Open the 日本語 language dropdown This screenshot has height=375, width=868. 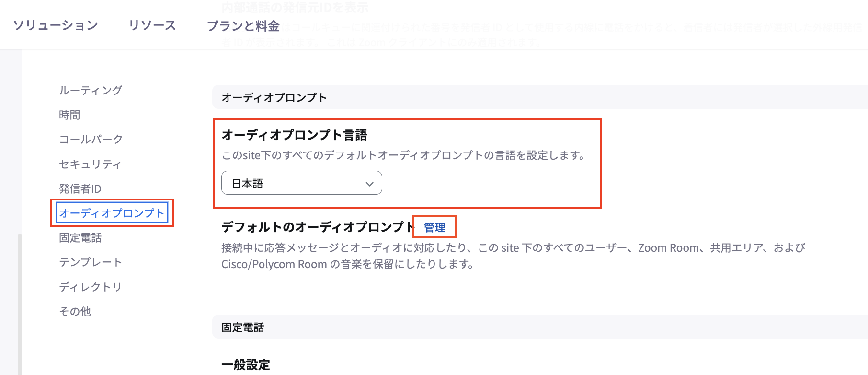click(x=302, y=183)
